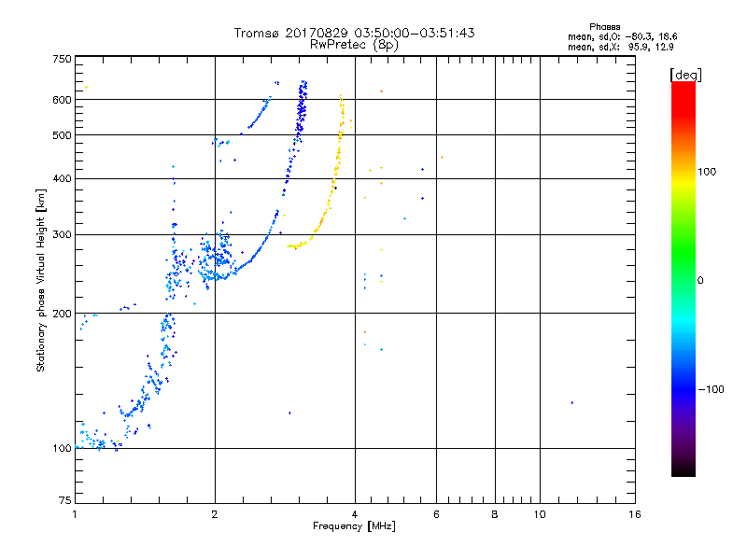
Task: Click the x-axis '4' tick label
Action: pos(355,514)
